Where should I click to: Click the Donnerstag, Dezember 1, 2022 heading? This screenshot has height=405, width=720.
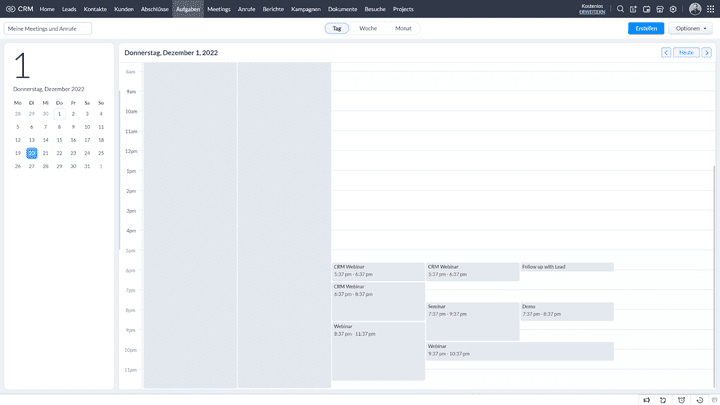point(171,53)
